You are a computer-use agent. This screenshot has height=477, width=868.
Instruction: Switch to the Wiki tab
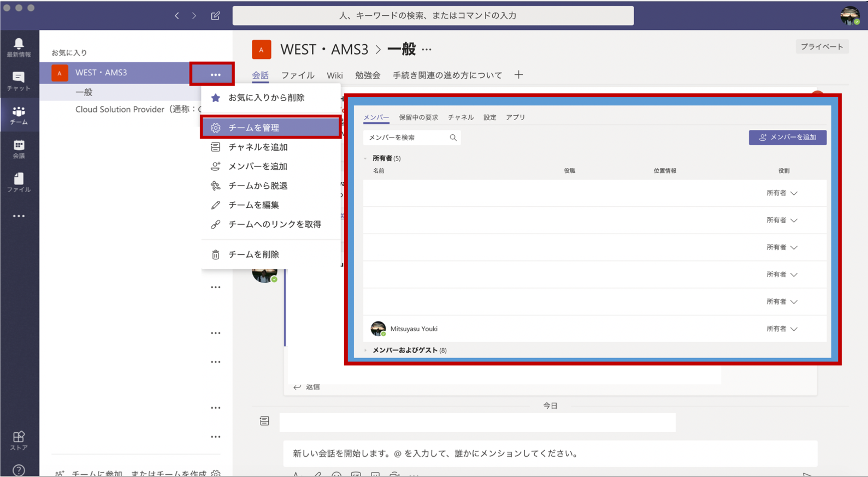click(x=335, y=75)
